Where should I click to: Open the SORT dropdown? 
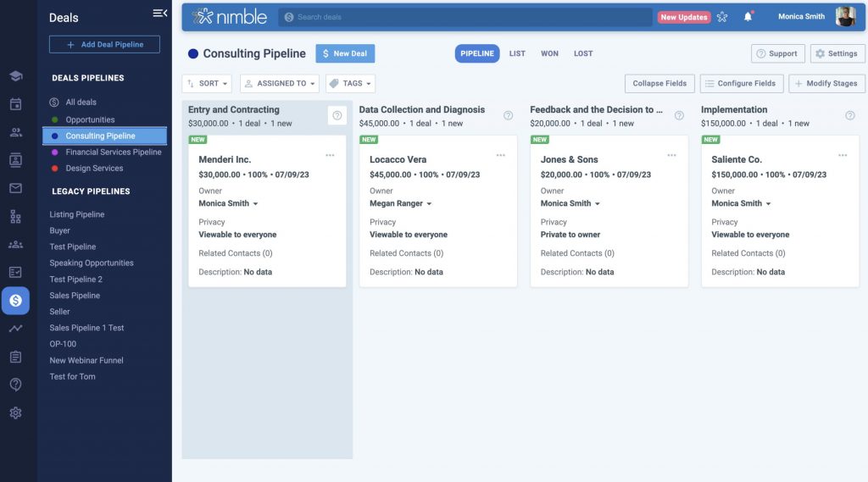click(208, 84)
